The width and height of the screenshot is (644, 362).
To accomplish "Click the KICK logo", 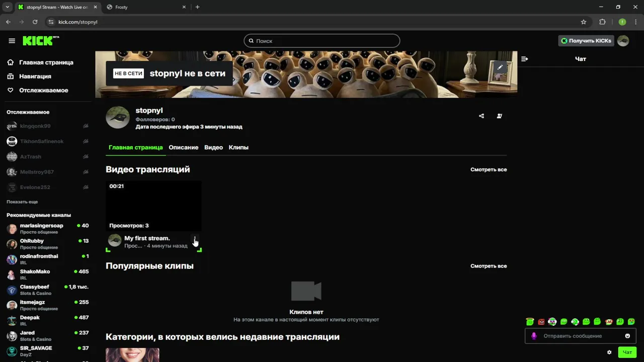I will [x=41, y=41].
